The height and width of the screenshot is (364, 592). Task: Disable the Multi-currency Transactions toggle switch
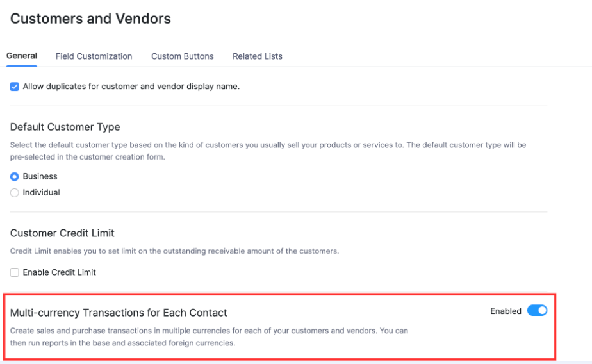click(537, 311)
